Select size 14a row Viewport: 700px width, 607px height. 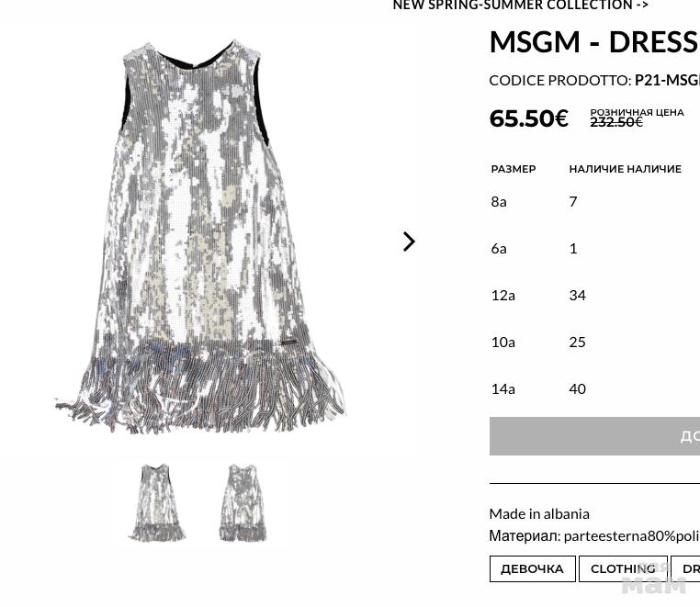click(594, 389)
